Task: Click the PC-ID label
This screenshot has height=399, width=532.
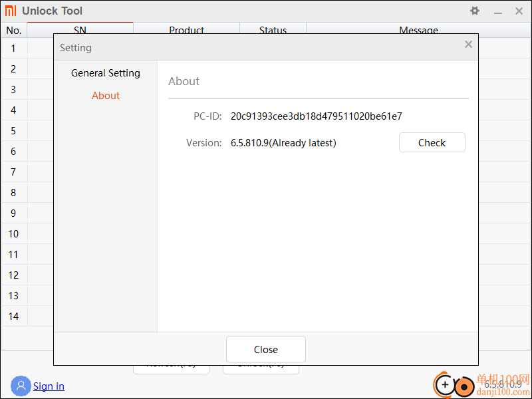Action: [x=207, y=116]
